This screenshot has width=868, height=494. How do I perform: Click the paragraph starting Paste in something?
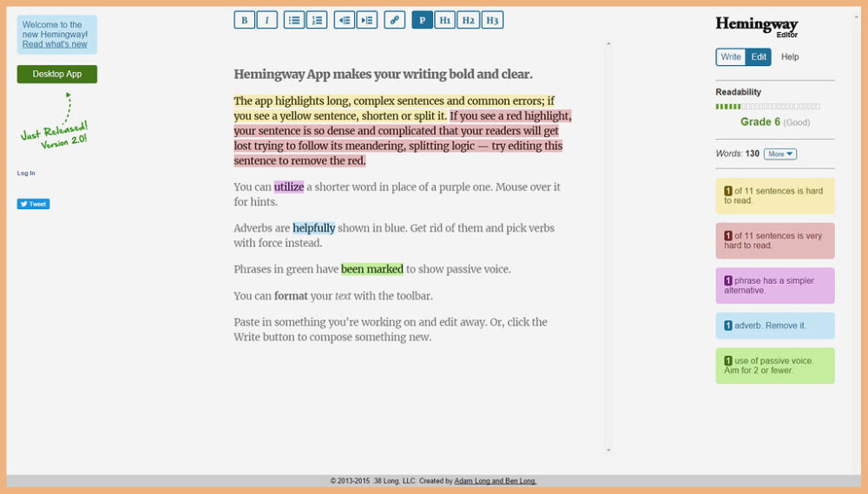(x=391, y=330)
